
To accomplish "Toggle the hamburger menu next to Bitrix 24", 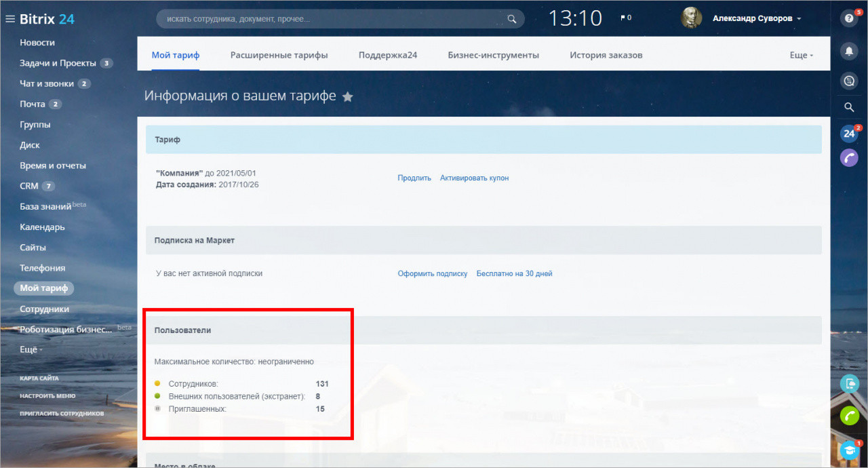I will [9, 19].
